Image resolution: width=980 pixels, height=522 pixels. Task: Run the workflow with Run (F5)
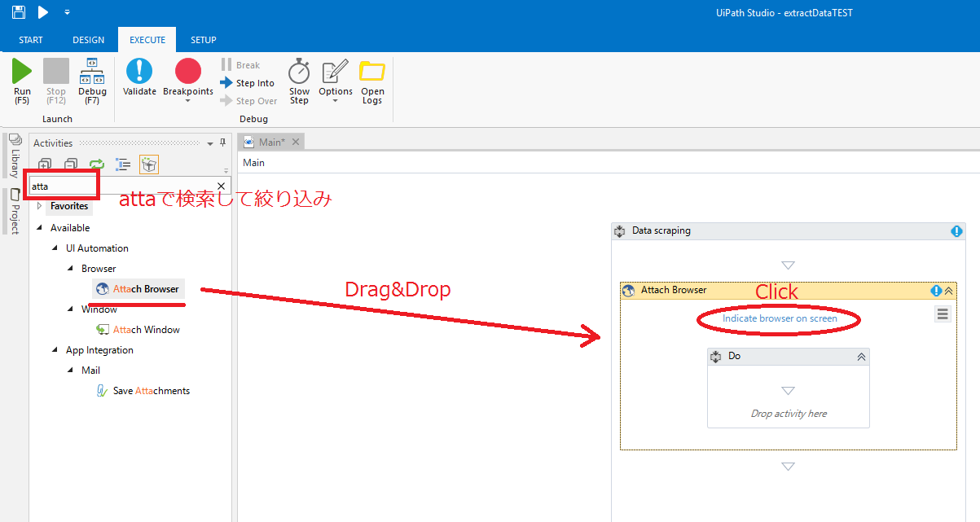tap(22, 82)
